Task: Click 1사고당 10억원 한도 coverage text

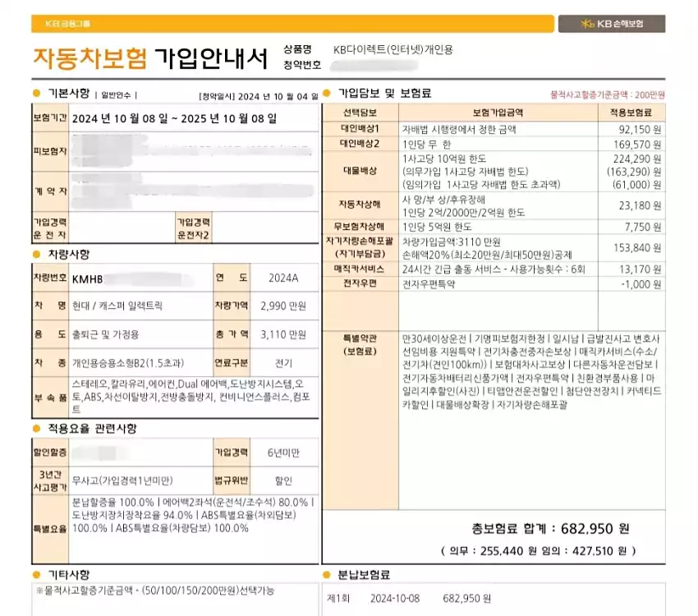Action: pyautogui.click(x=444, y=159)
